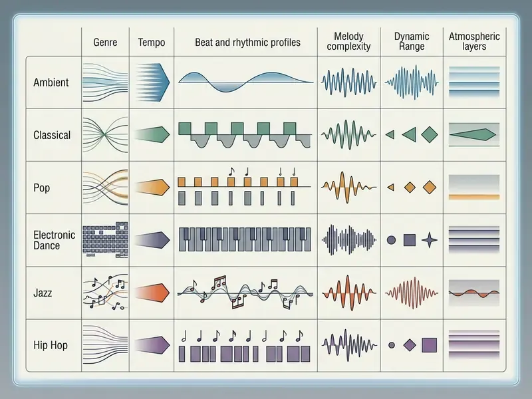Click the Tempo column header
Image resolution: width=532 pixels, height=399 pixels.
click(x=152, y=43)
